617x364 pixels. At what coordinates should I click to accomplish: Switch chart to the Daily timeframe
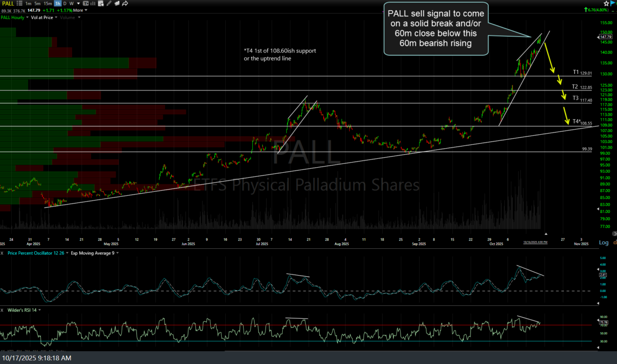click(x=65, y=4)
